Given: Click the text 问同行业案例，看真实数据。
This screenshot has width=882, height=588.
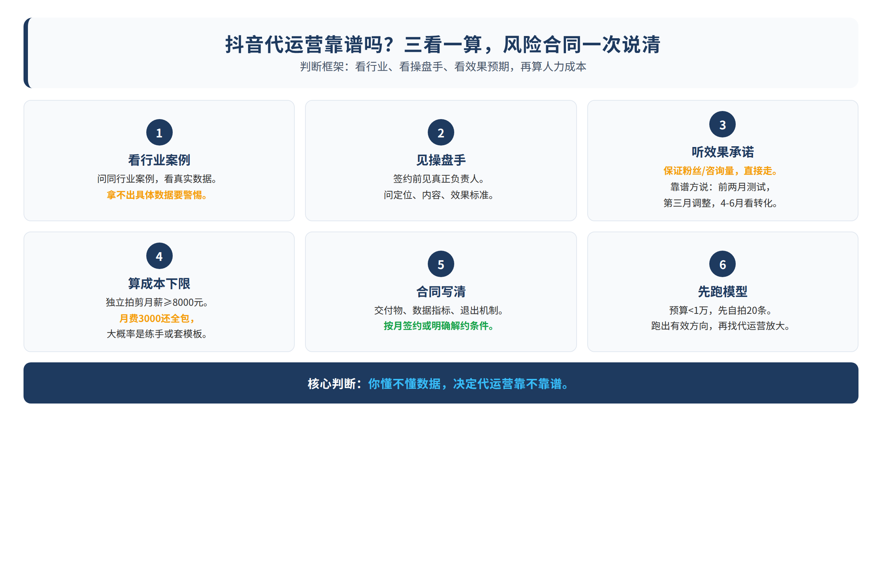Looking at the screenshot, I should pos(157,179).
